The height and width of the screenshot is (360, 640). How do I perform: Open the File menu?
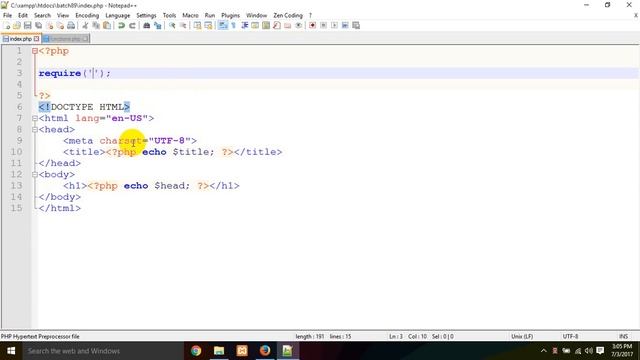7,15
